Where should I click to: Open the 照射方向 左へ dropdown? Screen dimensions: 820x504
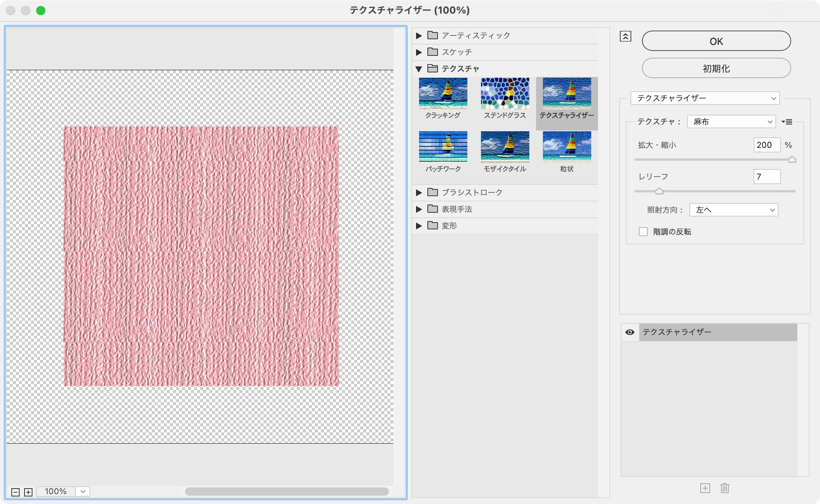point(734,210)
